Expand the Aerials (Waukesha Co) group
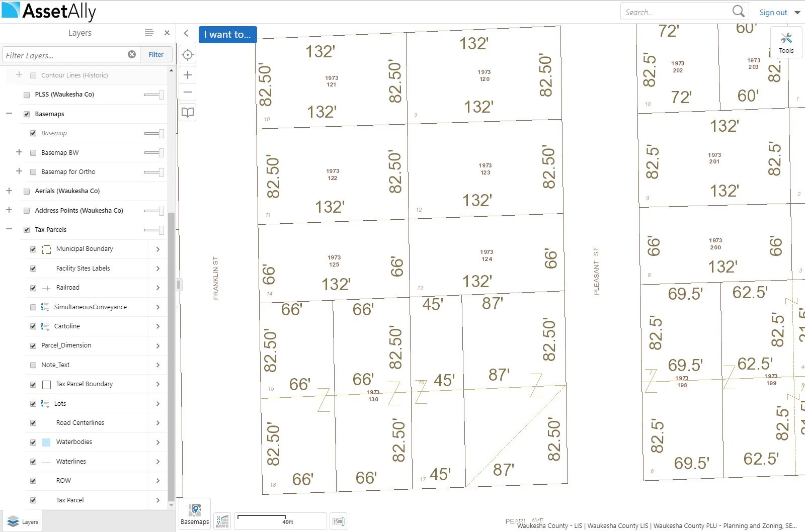Viewport: 805px width, 532px height. (x=9, y=191)
